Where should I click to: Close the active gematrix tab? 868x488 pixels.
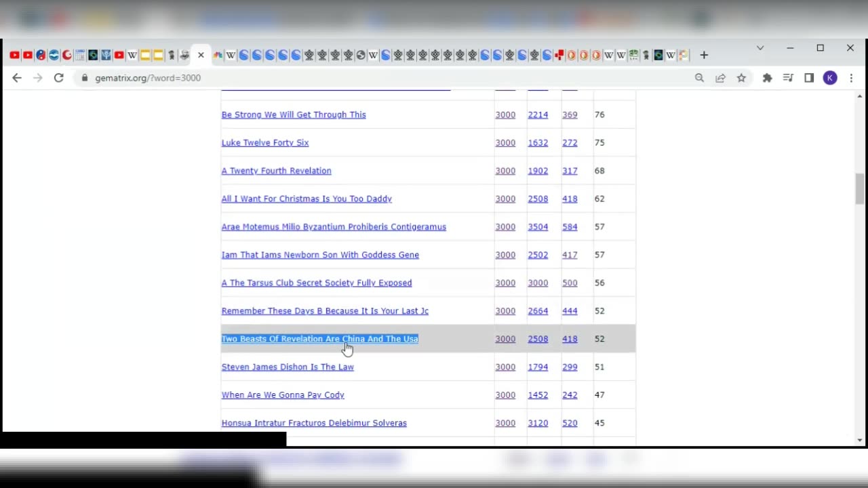click(201, 55)
